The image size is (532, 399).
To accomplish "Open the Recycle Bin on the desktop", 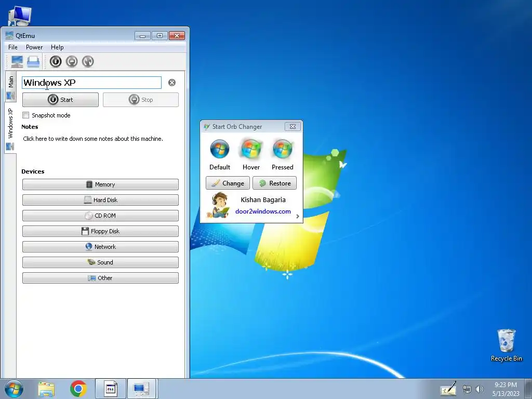I will point(506,345).
